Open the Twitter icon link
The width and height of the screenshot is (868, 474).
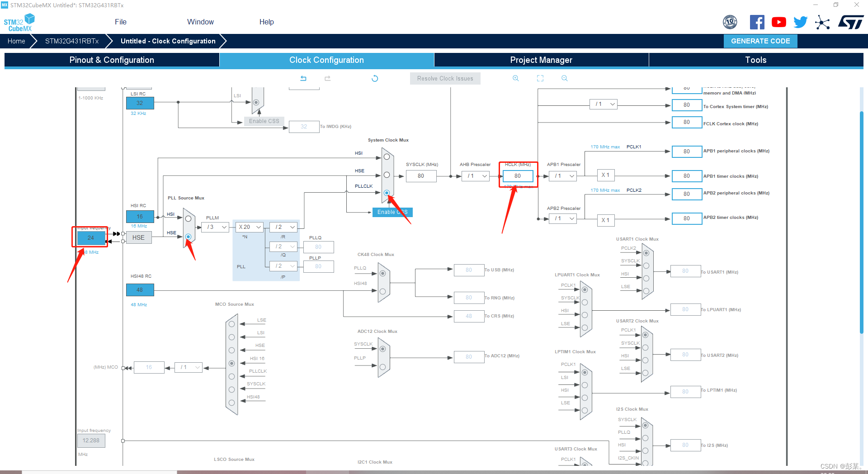pyautogui.click(x=801, y=22)
